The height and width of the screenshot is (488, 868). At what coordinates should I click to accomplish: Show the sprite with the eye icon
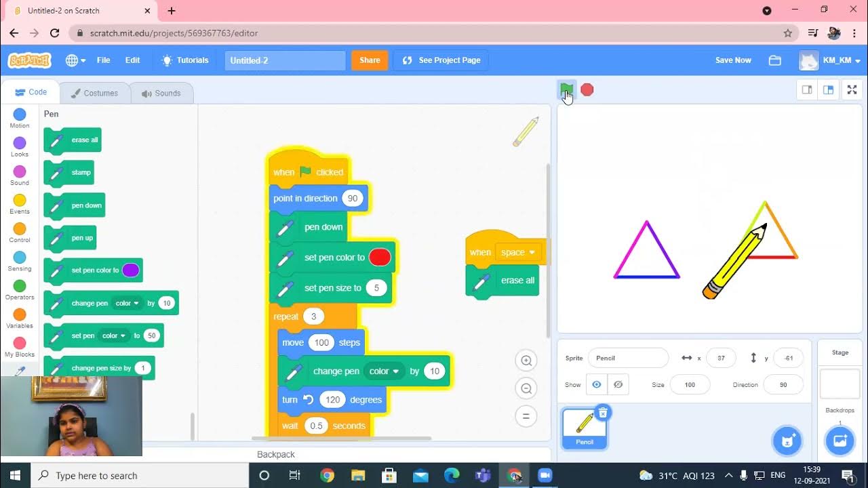(x=597, y=384)
